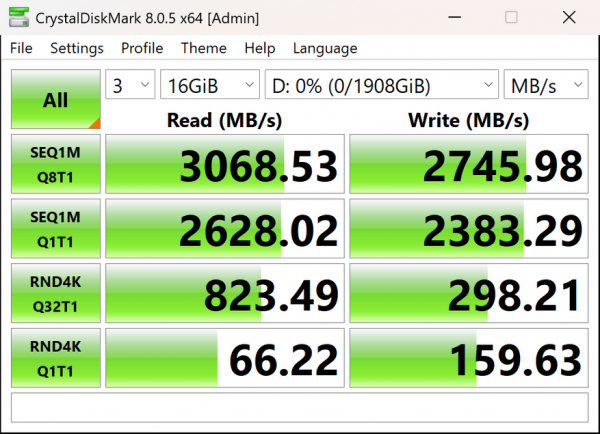Open the 16GiB test size dropdown
Screen dimensions: 600x434
pos(210,85)
